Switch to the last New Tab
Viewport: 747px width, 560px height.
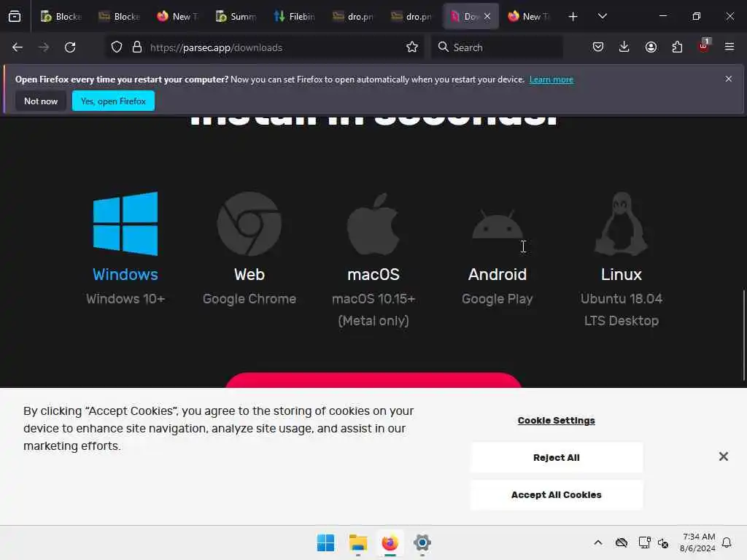[x=528, y=17]
